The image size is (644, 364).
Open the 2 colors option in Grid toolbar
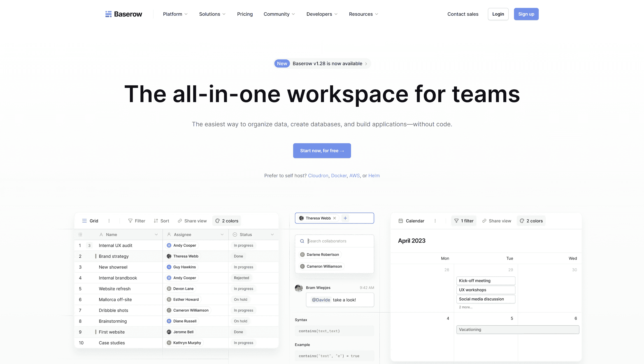pyautogui.click(x=226, y=221)
